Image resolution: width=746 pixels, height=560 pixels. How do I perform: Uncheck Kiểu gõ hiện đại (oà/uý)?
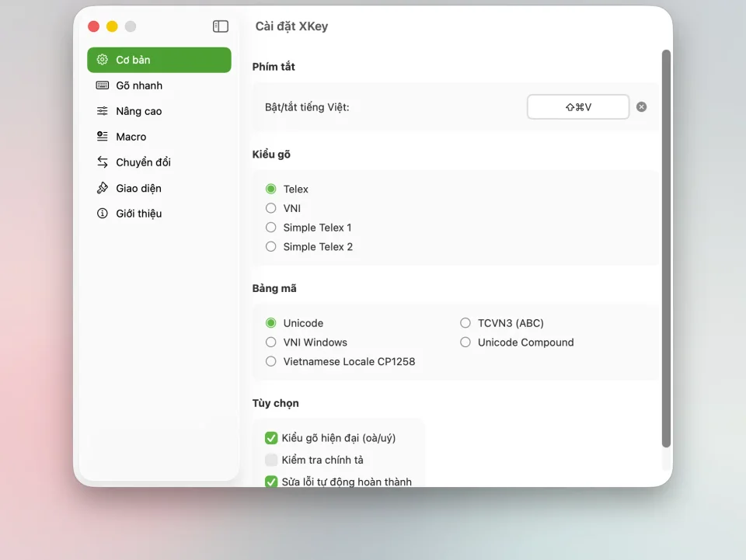tap(271, 438)
